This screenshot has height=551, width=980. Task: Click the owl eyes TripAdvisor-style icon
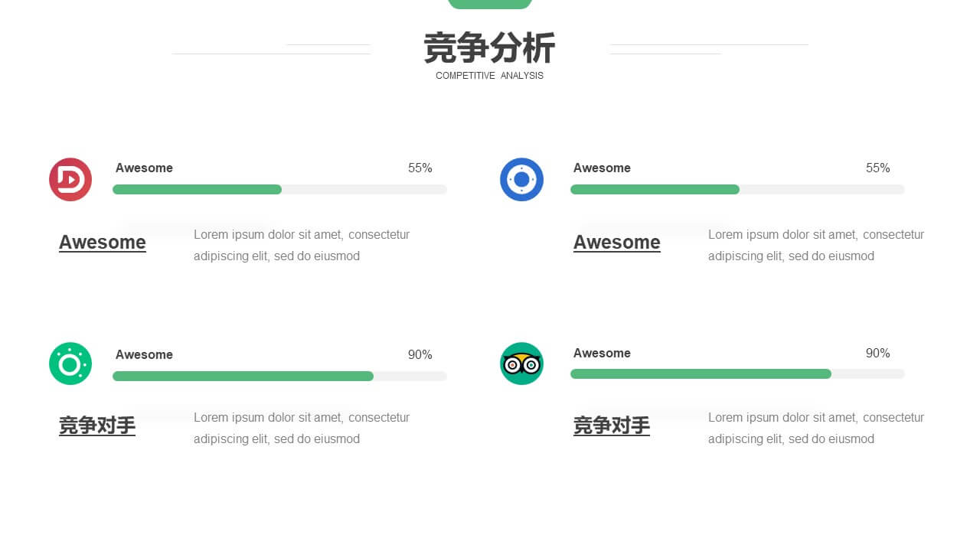tap(521, 364)
